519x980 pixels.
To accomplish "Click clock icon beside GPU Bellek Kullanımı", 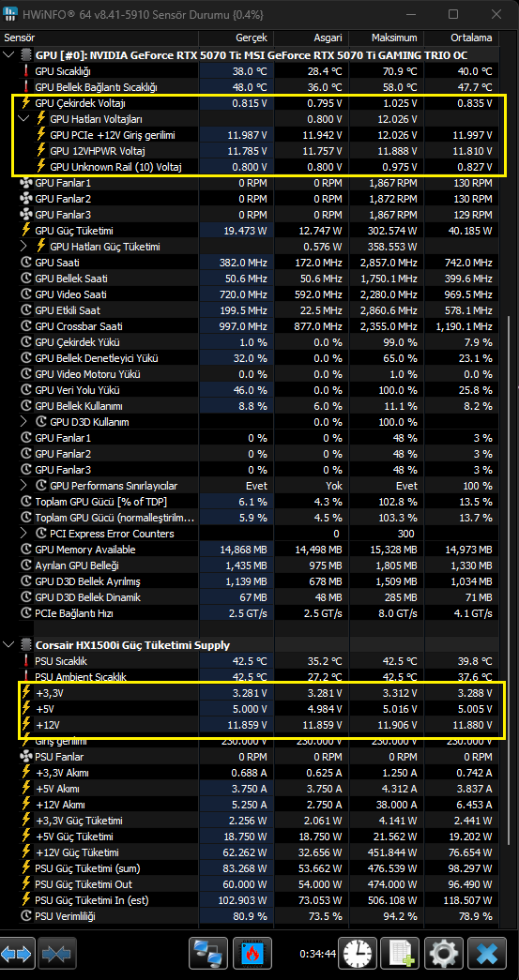I will click(26, 406).
